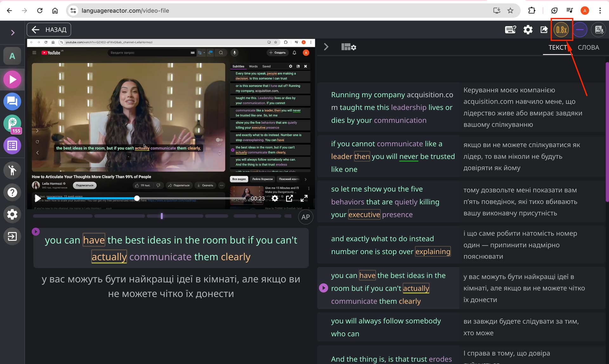609x364 pixels.
Task: Click the subtitle layout settings icon
Action: (x=349, y=47)
